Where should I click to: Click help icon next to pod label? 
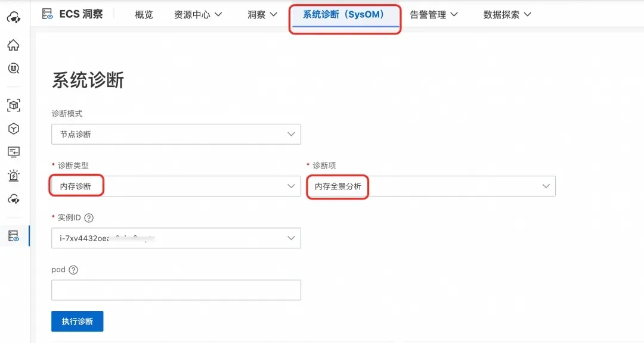coord(73,270)
